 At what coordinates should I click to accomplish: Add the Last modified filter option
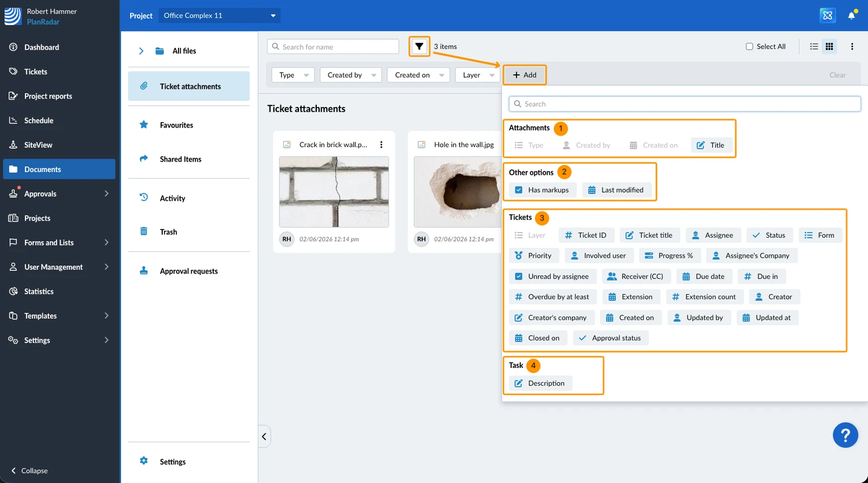pyautogui.click(x=617, y=190)
